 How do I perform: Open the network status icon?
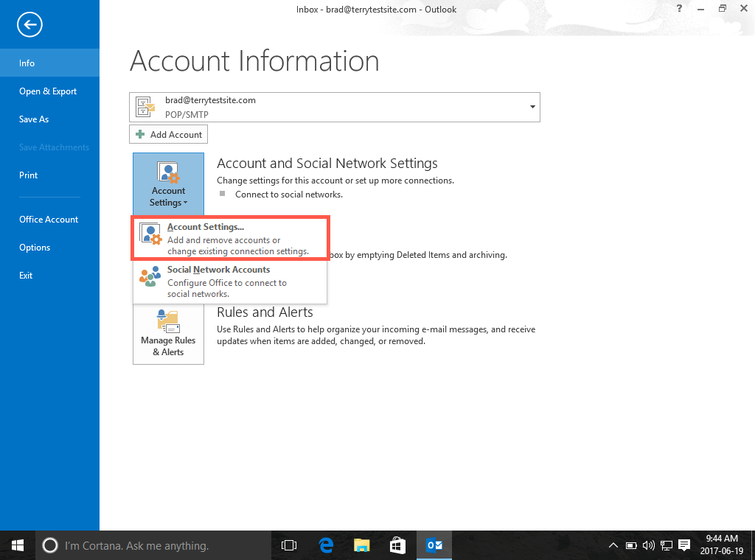point(667,545)
